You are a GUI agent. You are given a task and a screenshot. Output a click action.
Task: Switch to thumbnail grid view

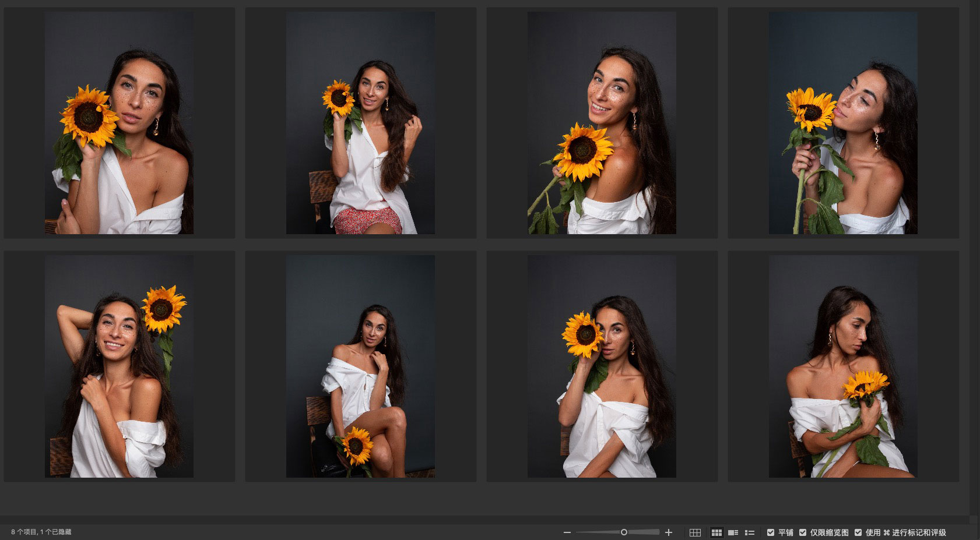[716, 532]
